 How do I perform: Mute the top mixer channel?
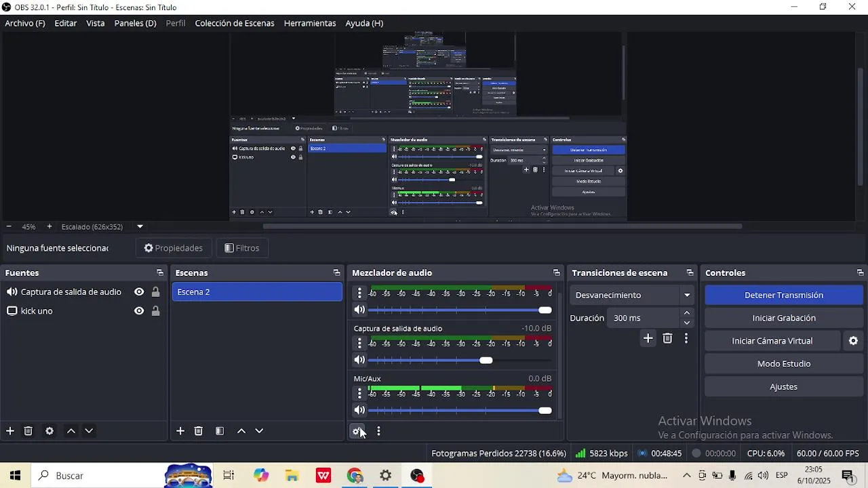359,310
